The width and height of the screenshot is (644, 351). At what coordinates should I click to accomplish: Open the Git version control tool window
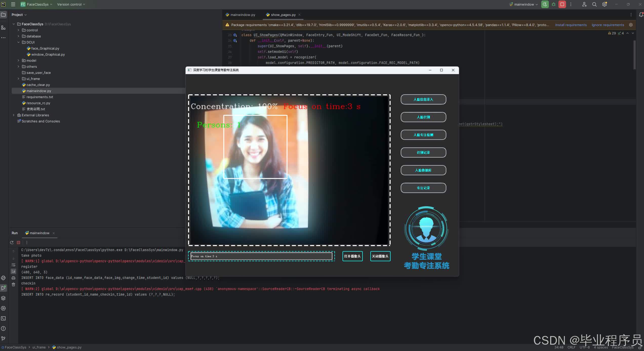[3, 339]
